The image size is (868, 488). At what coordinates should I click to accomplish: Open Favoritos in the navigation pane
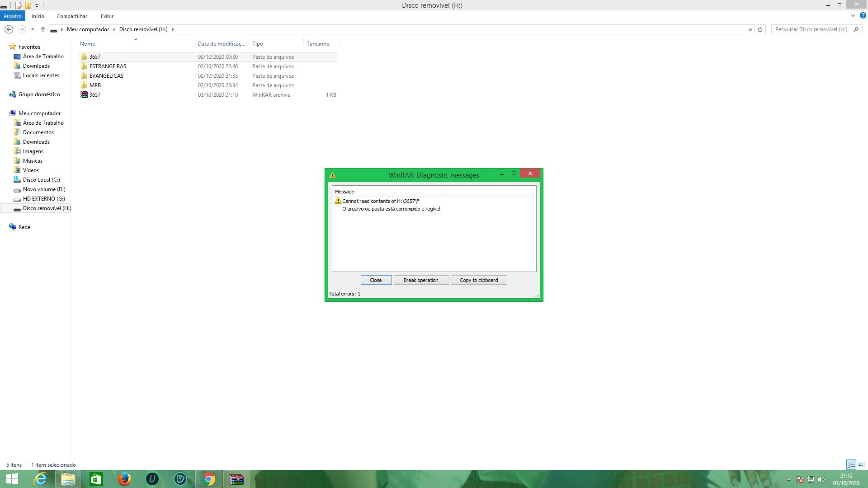click(29, 47)
